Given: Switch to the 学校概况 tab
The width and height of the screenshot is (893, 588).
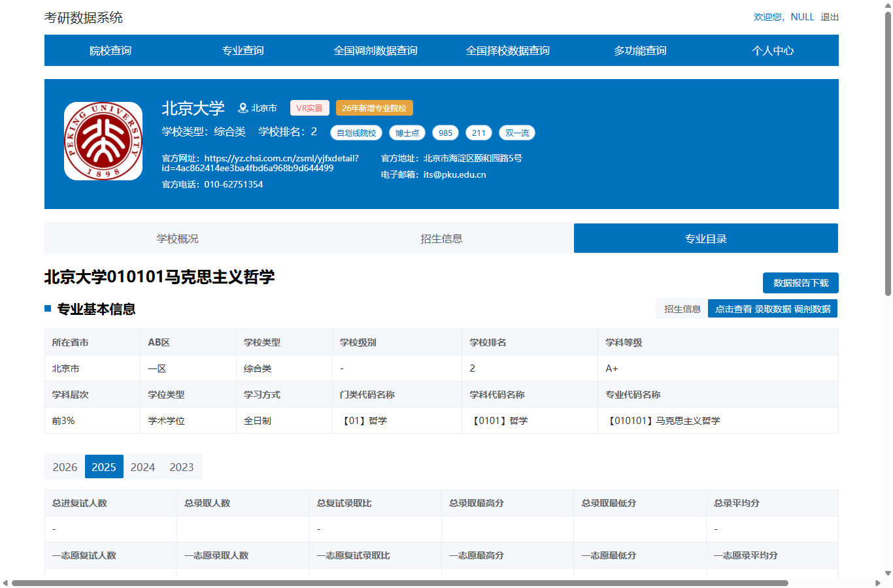Looking at the screenshot, I should coord(177,238).
